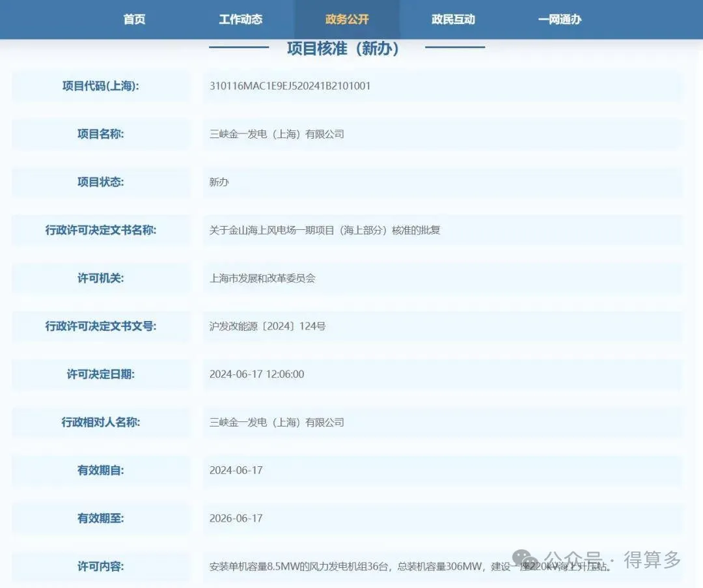The width and height of the screenshot is (703, 588).
Task: Click the 有效期至 label
Action: click(100, 518)
